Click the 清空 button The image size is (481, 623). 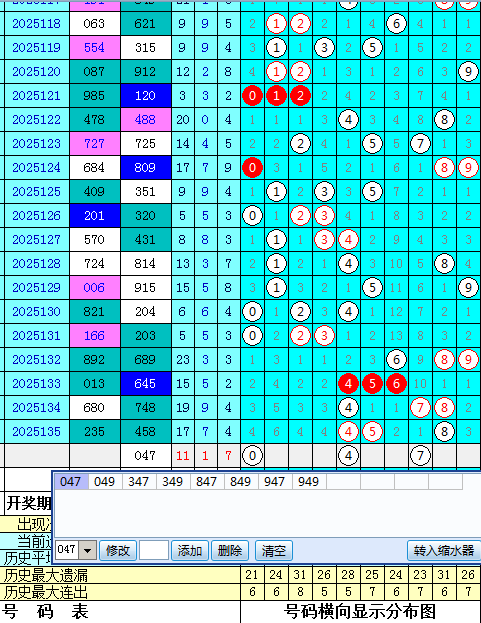(x=273, y=550)
